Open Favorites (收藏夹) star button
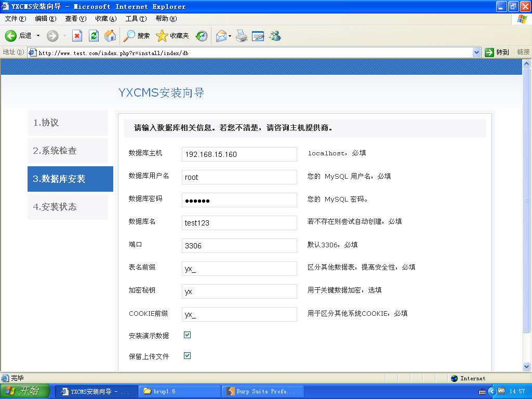The image size is (532, 399). pos(172,36)
